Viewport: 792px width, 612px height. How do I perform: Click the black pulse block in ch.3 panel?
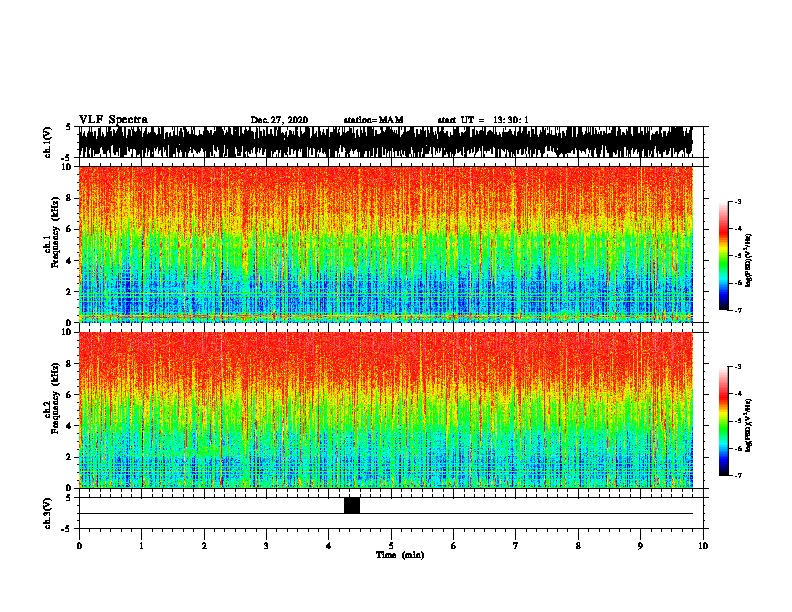click(352, 505)
